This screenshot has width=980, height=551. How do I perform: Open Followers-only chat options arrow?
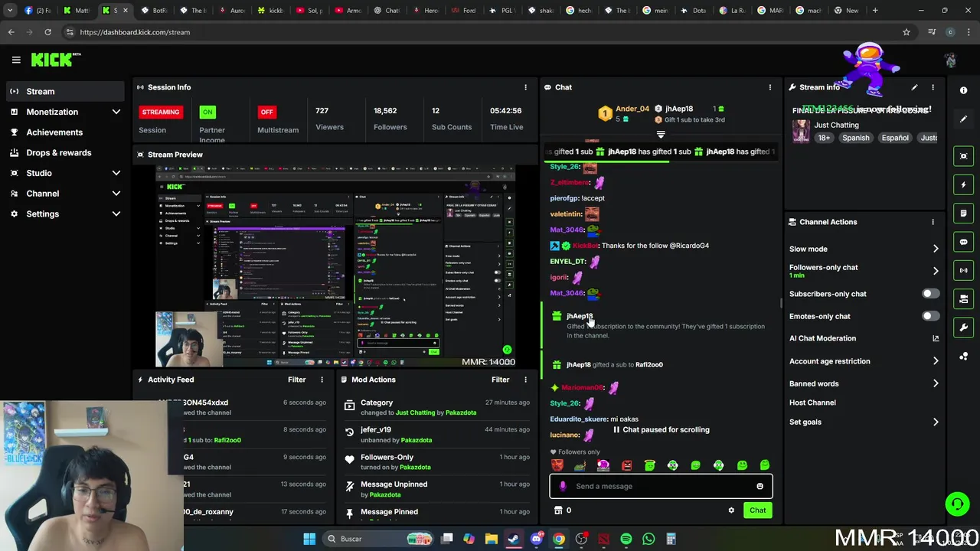tap(936, 271)
